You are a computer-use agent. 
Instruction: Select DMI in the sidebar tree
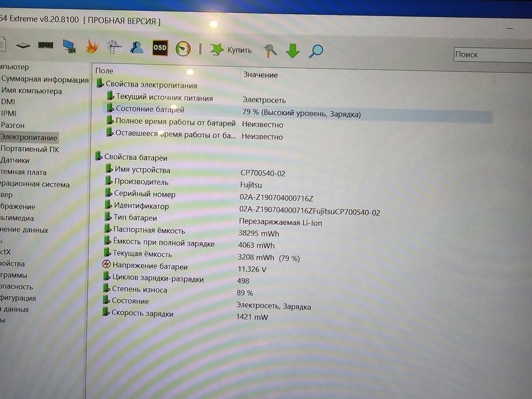click(8, 101)
